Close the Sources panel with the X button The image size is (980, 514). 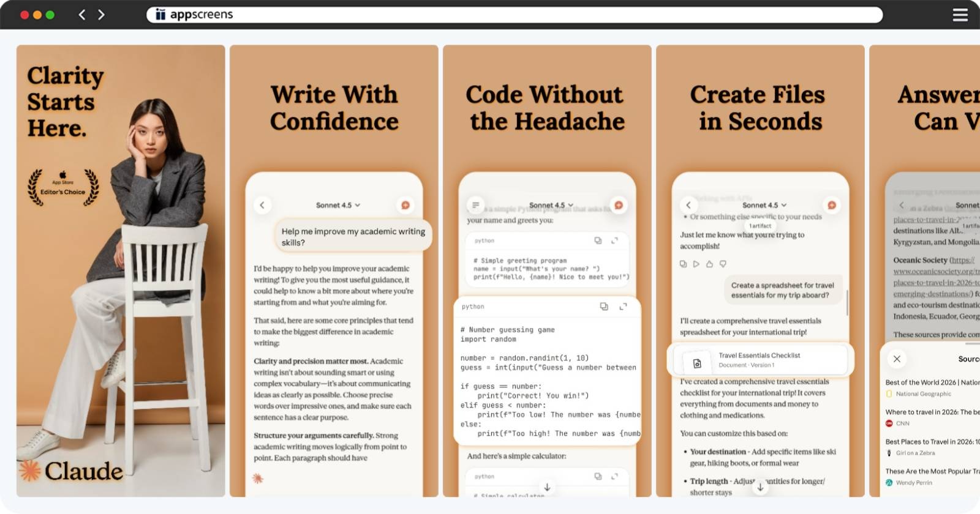pyautogui.click(x=897, y=359)
